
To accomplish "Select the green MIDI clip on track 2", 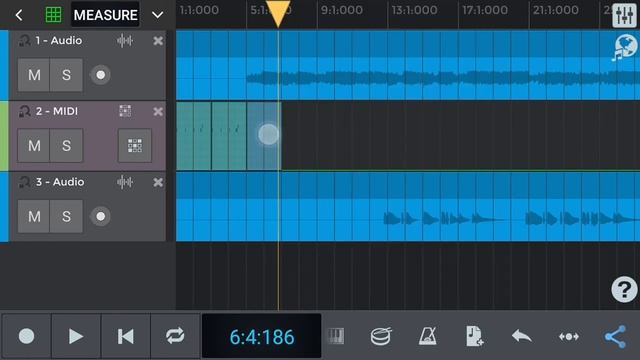I will click(229, 136).
